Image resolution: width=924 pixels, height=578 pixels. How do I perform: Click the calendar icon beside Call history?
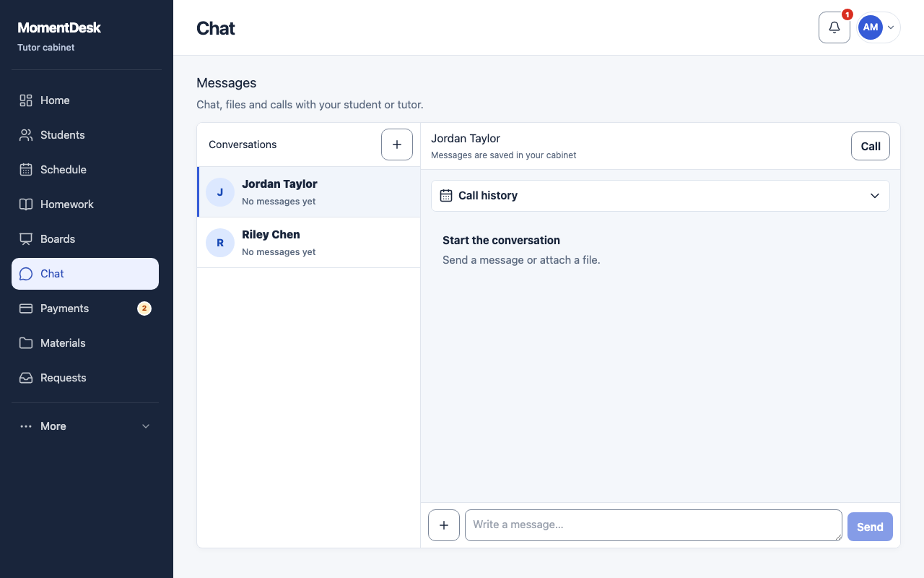click(x=446, y=196)
